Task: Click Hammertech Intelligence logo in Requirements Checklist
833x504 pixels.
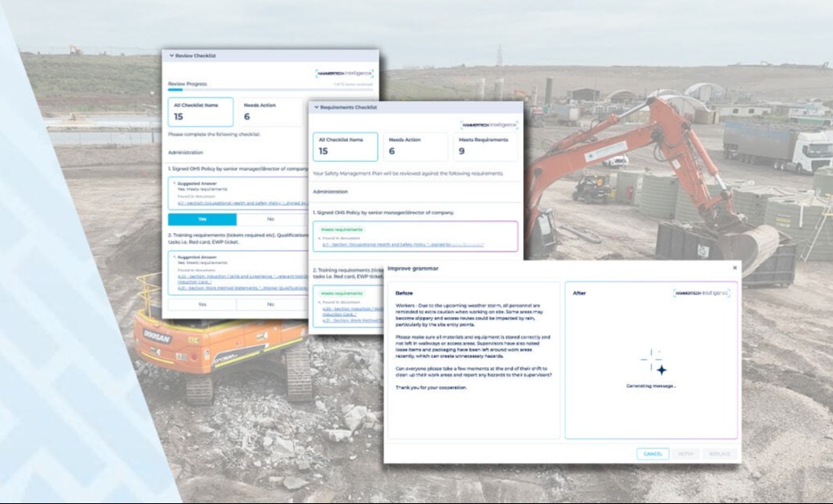Action: coord(489,125)
